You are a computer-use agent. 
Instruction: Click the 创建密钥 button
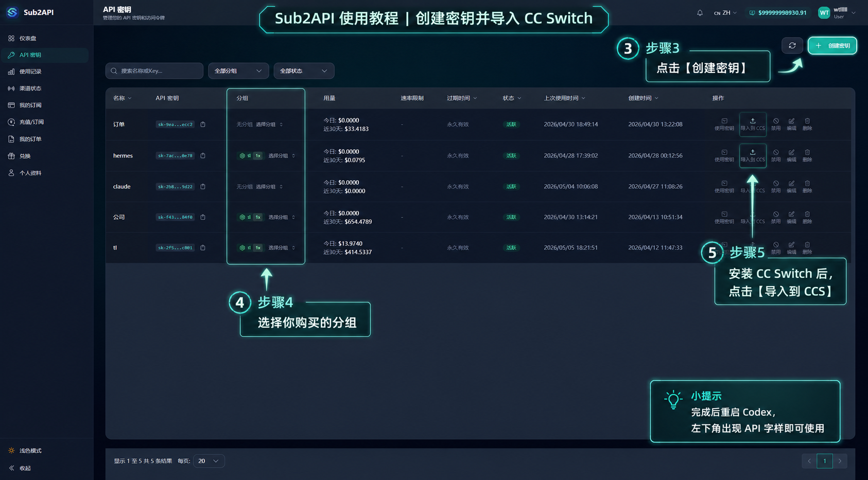(832, 46)
